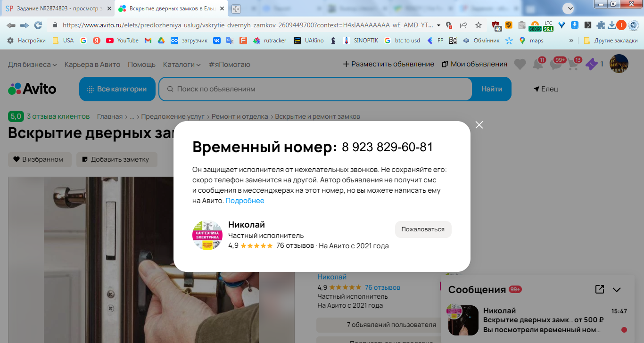This screenshot has height=343, width=644.
Task: Open the Настройки bookmark
Action: tap(26, 41)
